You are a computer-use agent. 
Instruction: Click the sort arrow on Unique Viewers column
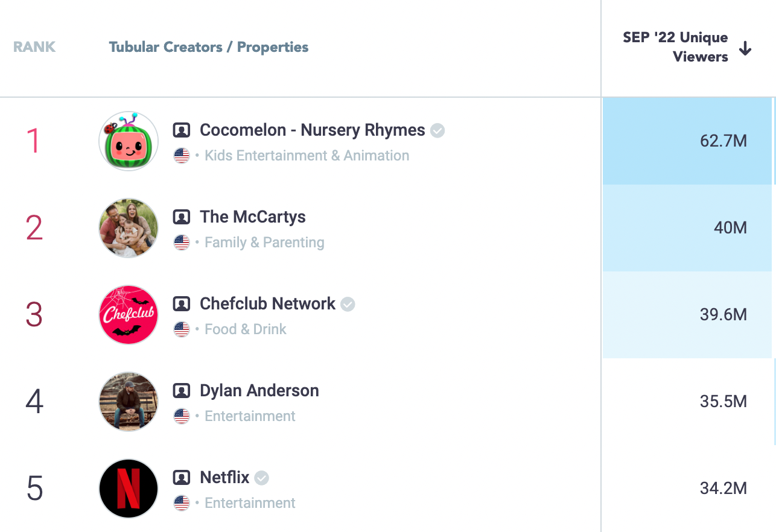coord(745,48)
